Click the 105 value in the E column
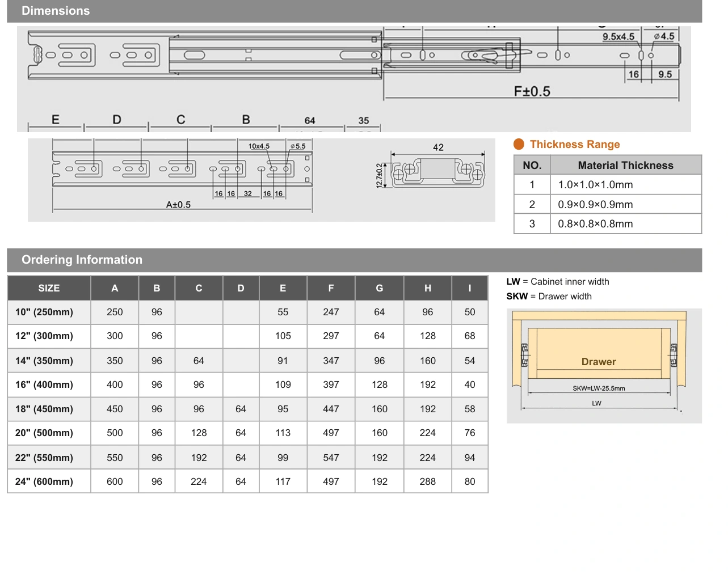728x575 pixels. [283, 336]
